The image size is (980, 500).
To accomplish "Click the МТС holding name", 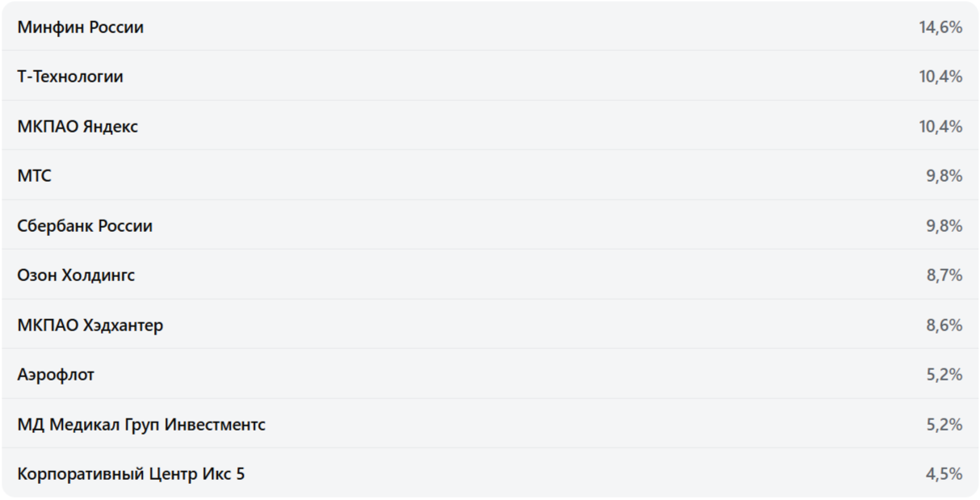I will [34, 176].
